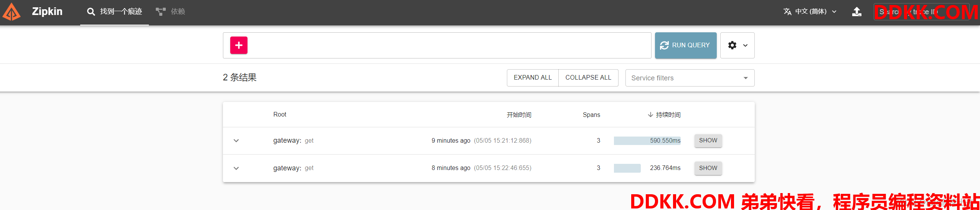980x210 pixels.
Task: Click the pink plus add-criteria button
Action: (239, 45)
